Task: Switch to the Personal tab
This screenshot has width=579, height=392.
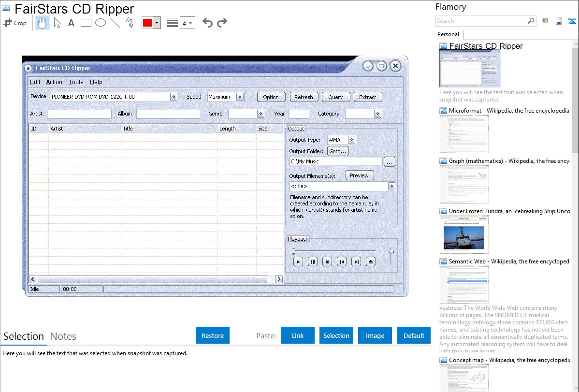Action: [x=449, y=34]
